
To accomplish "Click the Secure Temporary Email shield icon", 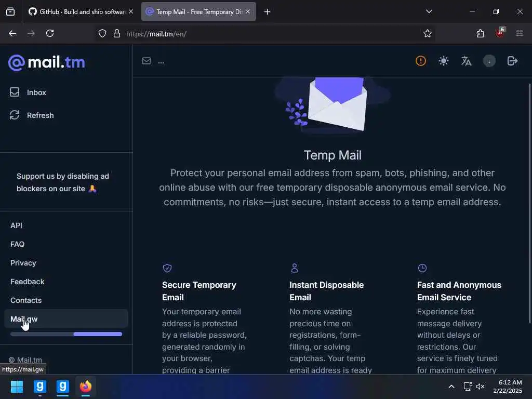I will click(x=167, y=268).
